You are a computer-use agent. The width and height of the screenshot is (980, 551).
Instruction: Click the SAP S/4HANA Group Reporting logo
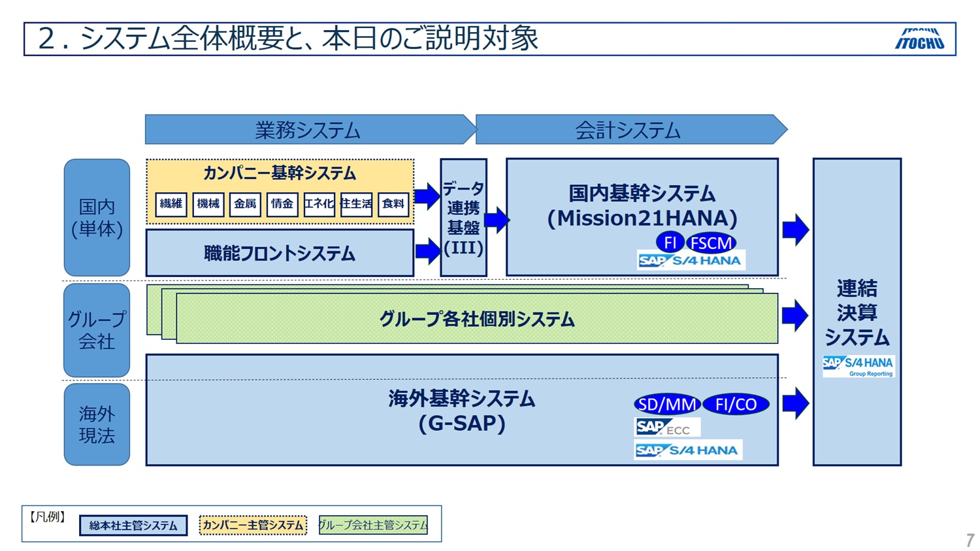[x=859, y=365]
